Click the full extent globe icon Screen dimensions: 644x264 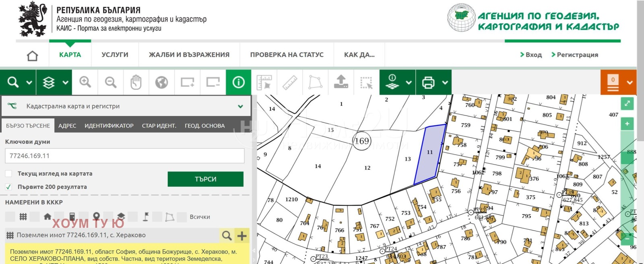tap(161, 82)
